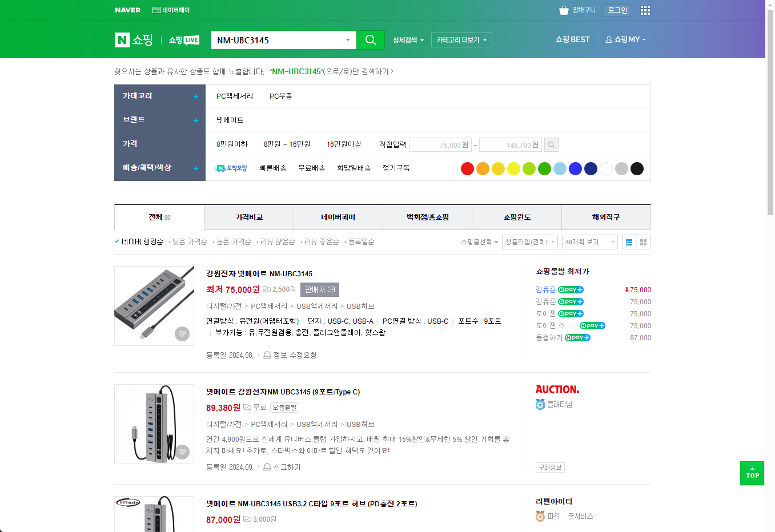Open the shopping cart icon
Image resolution: width=775 pixels, height=532 pixels.
click(564, 10)
